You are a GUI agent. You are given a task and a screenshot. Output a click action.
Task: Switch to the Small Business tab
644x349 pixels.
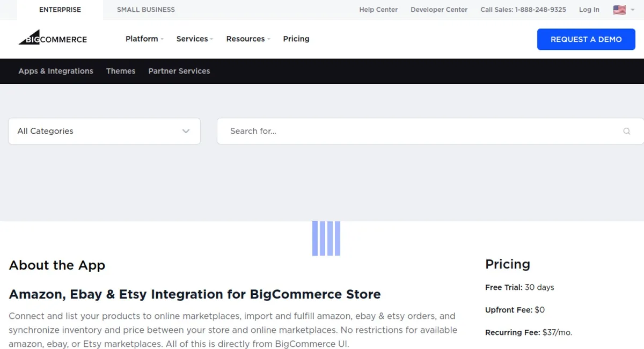point(146,10)
